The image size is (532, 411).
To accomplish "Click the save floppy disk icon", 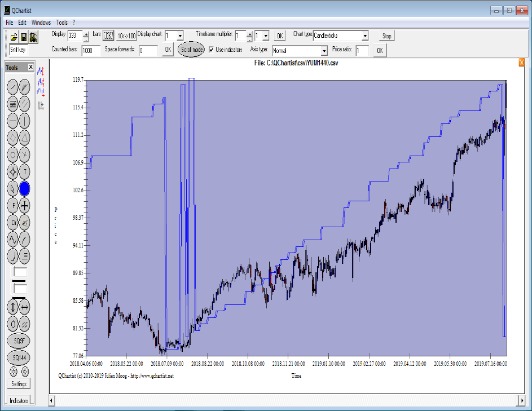I will pyautogui.click(x=24, y=37).
